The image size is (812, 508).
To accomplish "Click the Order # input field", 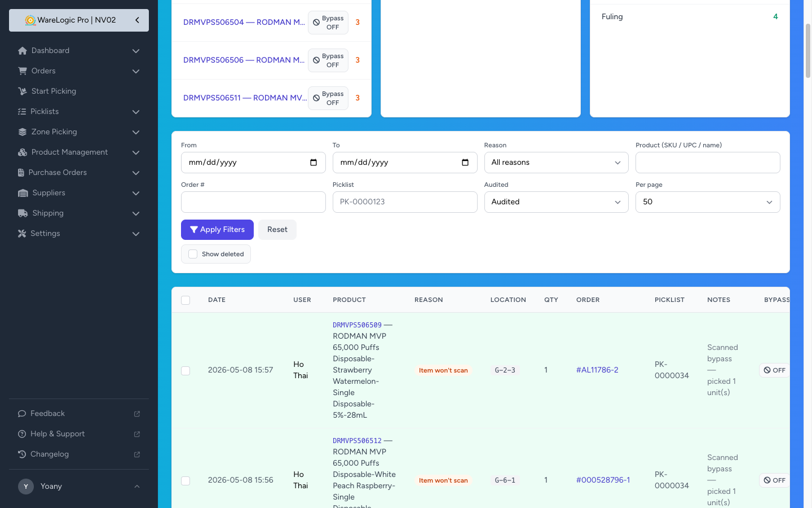I will [x=253, y=202].
